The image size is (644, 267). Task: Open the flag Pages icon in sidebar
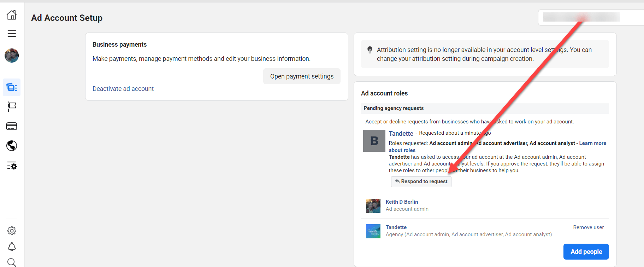pyautogui.click(x=12, y=107)
